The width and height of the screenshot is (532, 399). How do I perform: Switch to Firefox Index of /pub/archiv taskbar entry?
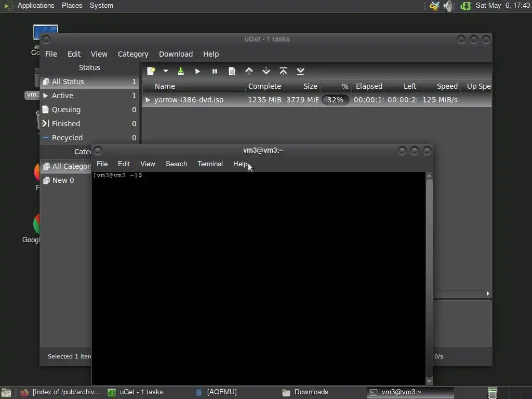[61, 392]
